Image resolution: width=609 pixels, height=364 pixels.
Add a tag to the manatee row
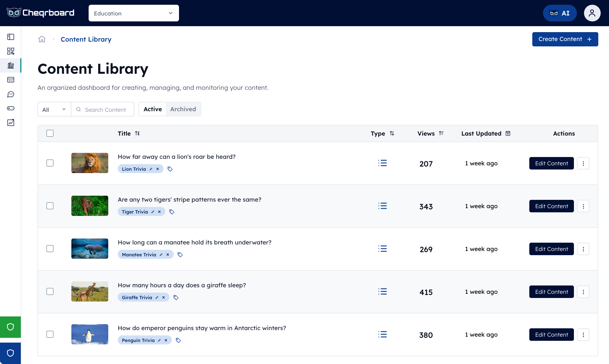point(180,255)
